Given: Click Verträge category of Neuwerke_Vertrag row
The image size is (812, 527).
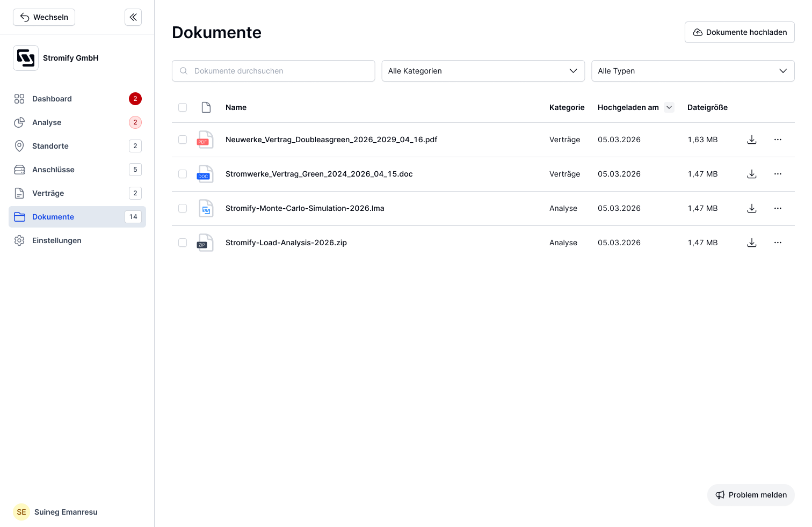Looking at the screenshot, I should (x=565, y=140).
